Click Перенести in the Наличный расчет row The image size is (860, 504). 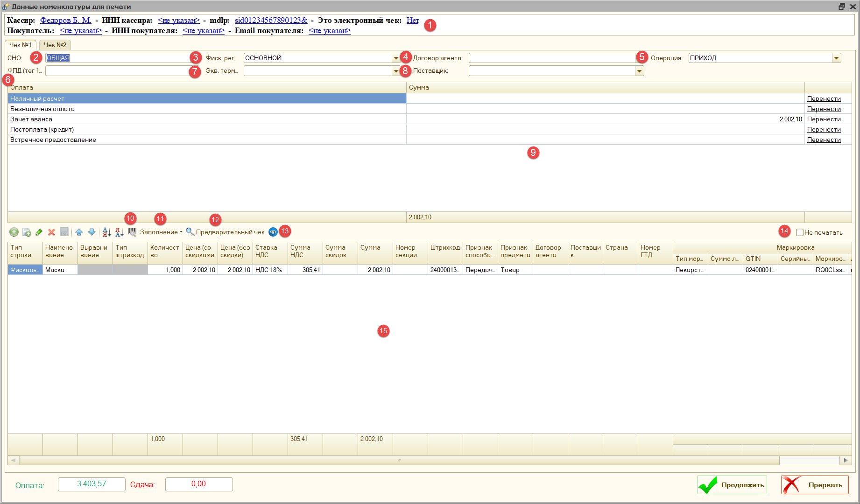coord(824,98)
